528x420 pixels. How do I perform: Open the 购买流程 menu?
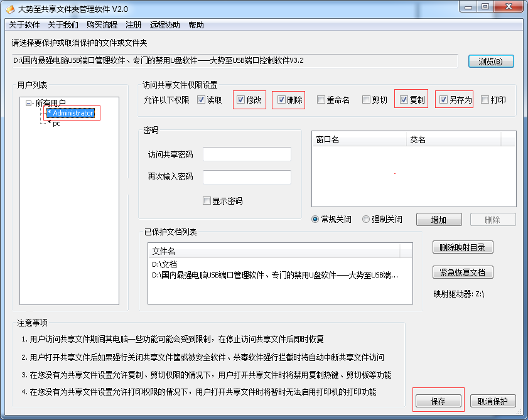coord(102,25)
